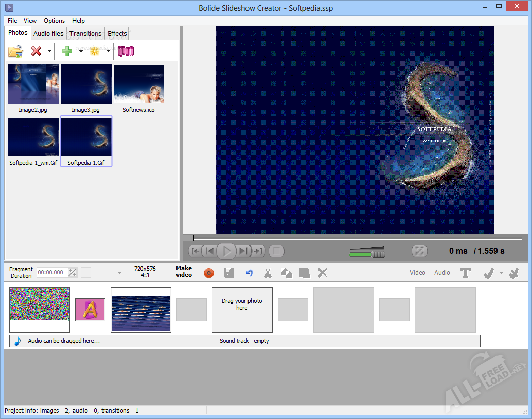This screenshot has height=419, width=532.
Task: Click the red record disc icon
Action: (209, 273)
